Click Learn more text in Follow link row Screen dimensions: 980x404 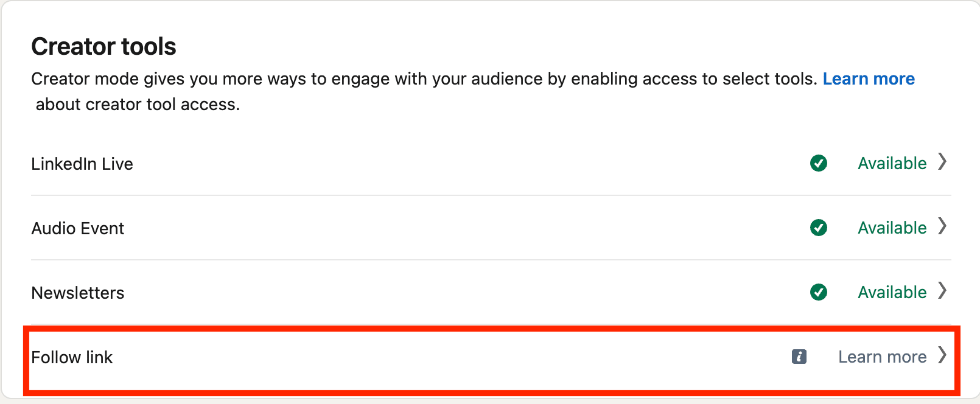tap(883, 357)
